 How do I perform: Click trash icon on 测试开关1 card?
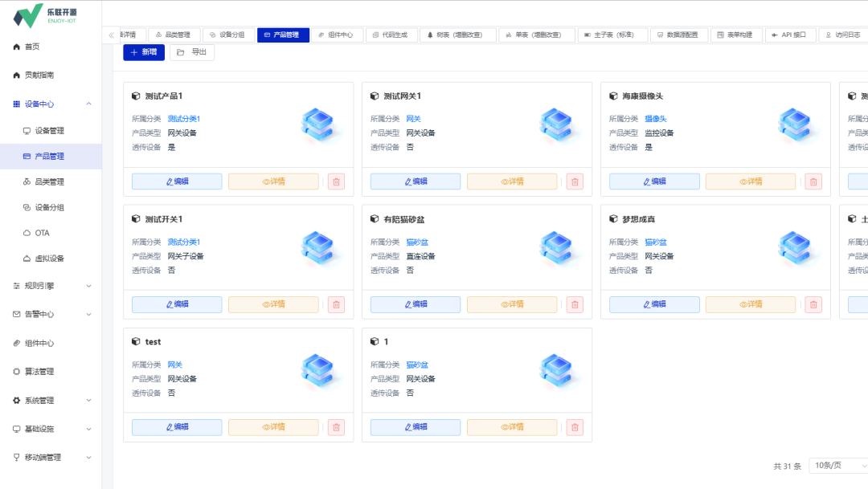(336, 304)
